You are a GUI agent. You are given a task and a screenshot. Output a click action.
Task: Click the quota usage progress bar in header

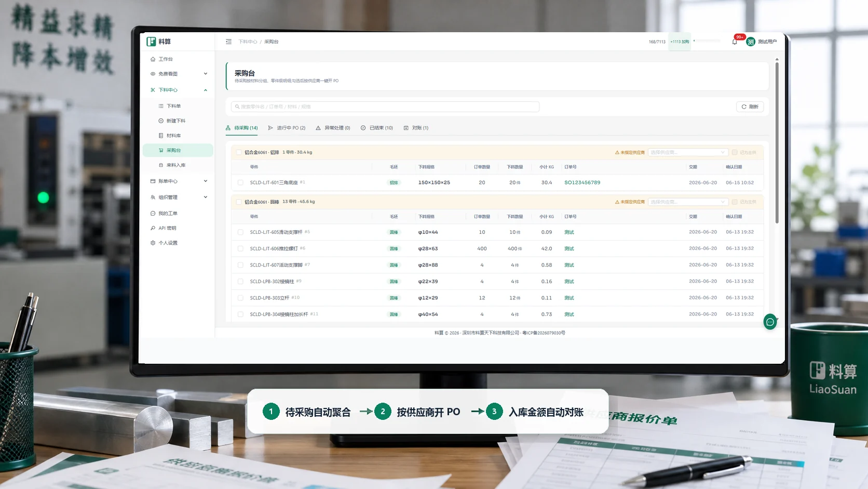(x=707, y=41)
